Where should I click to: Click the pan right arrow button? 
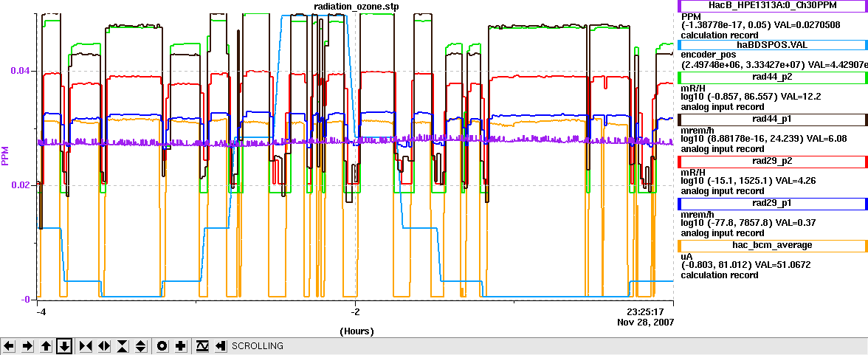click(28, 346)
